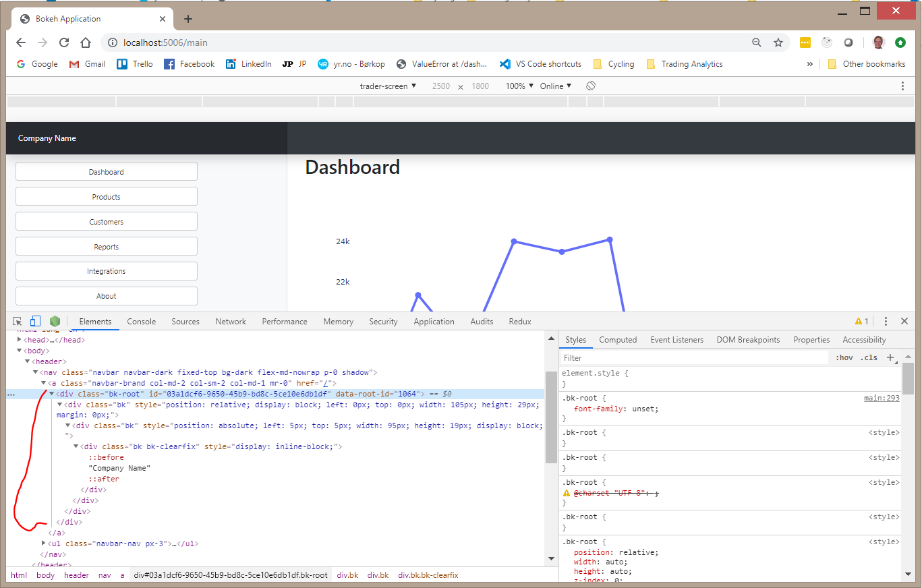Toggle the :hov pseudo-class state in Styles
Image resolution: width=922 pixels, height=588 pixels.
tap(844, 357)
